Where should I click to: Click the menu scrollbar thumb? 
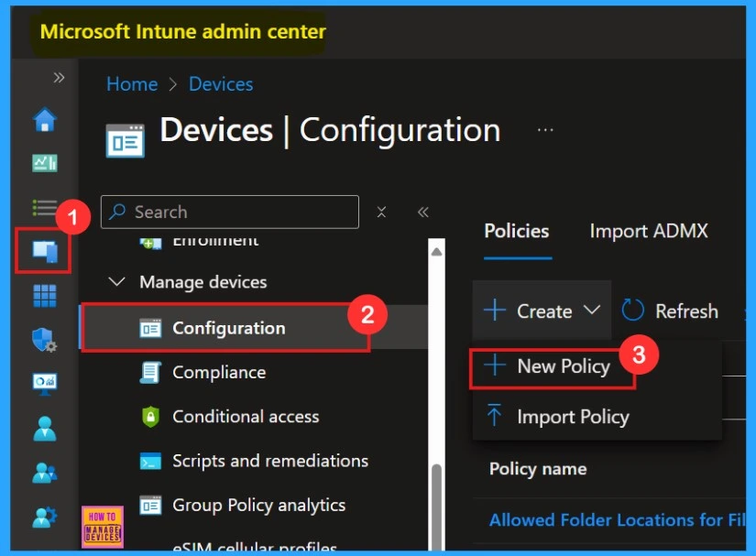(437, 506)
